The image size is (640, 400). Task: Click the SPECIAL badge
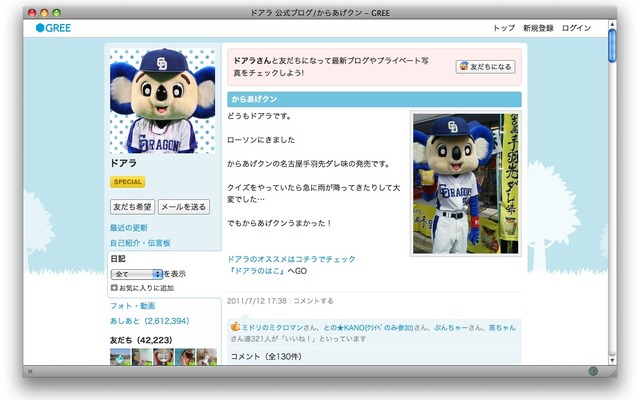127,182
